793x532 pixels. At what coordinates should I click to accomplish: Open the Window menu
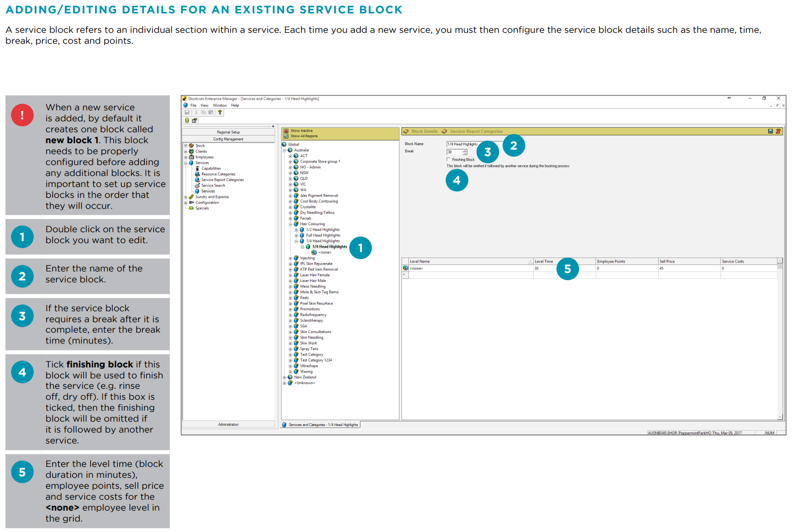[x=220, y=105]
